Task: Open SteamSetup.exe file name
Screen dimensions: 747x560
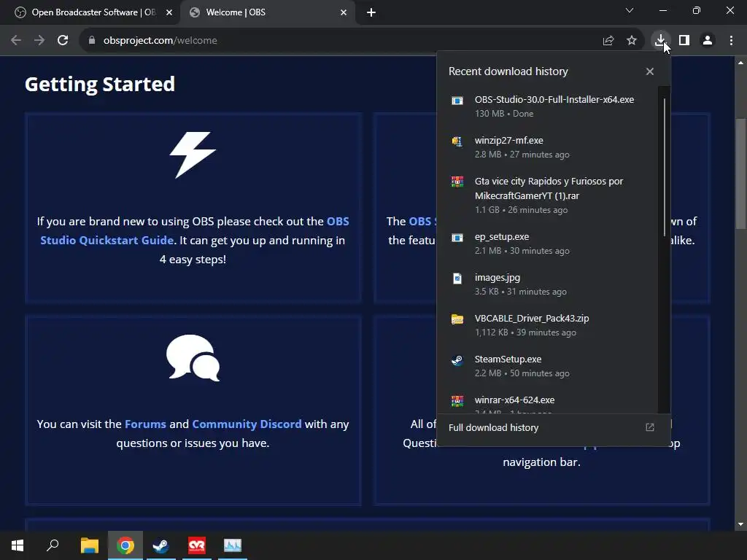Action: (508, 359)
